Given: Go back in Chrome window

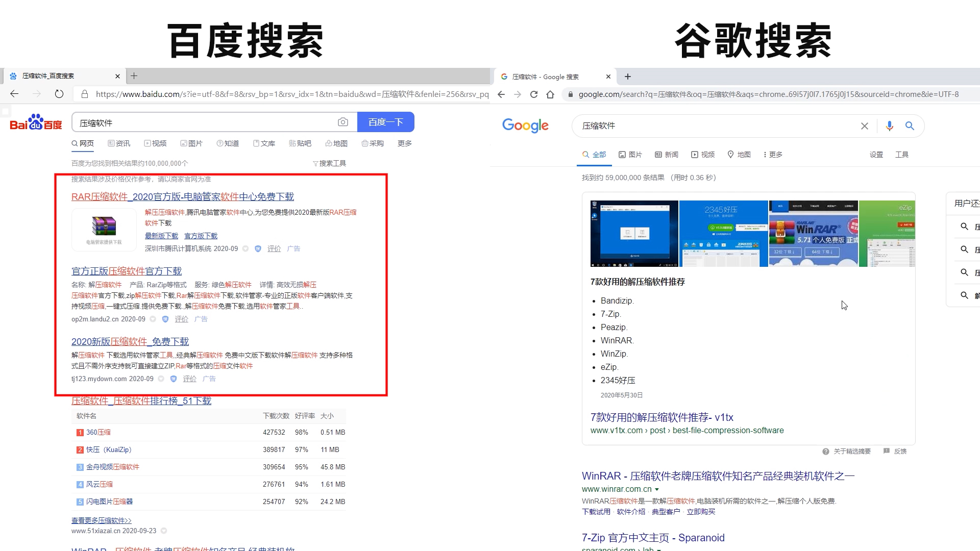Looking at the screenshot, I should (501, 94).
